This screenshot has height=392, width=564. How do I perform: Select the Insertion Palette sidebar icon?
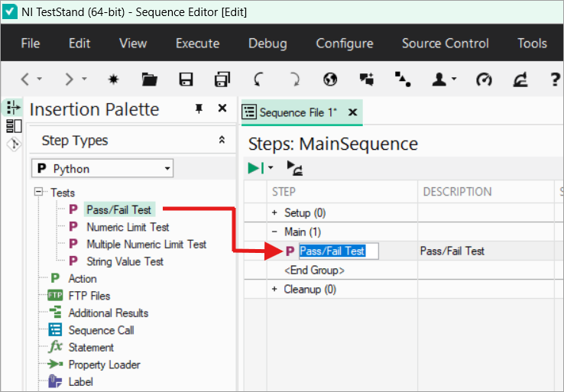(13, 108)
